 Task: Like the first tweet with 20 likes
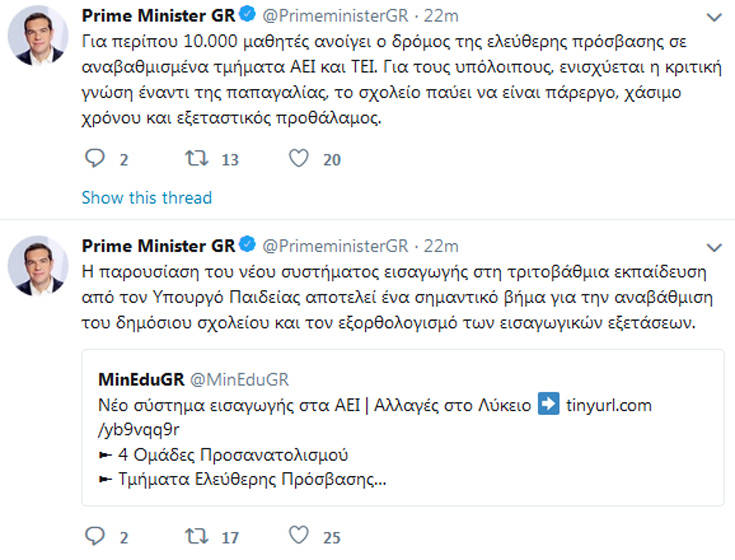298,159
